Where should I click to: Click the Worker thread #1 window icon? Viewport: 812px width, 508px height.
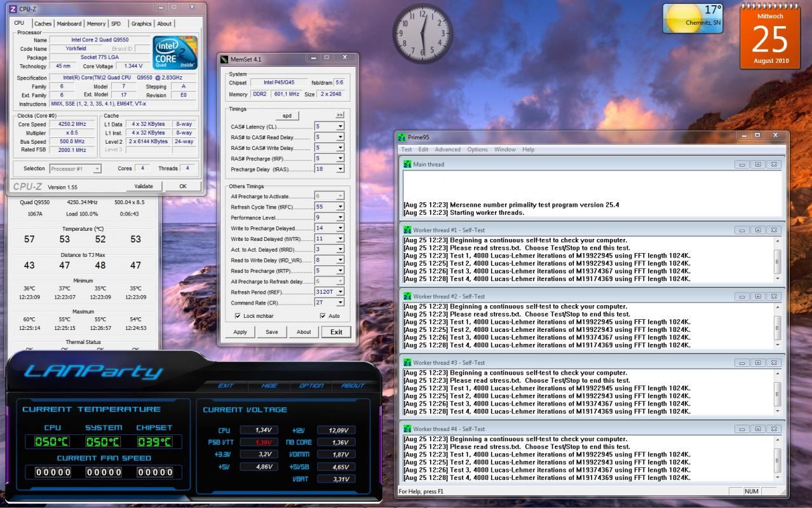(407, 230)
